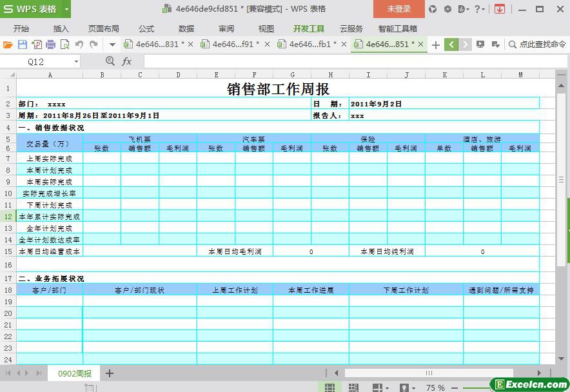The width and height of the screenshot is (570, 392).
Task: Switch to page break preview view
Action: tap(353, 387)
